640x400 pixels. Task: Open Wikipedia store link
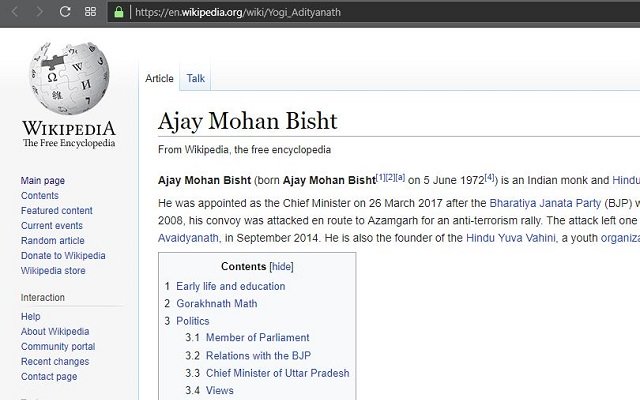[x=53, y=271]
